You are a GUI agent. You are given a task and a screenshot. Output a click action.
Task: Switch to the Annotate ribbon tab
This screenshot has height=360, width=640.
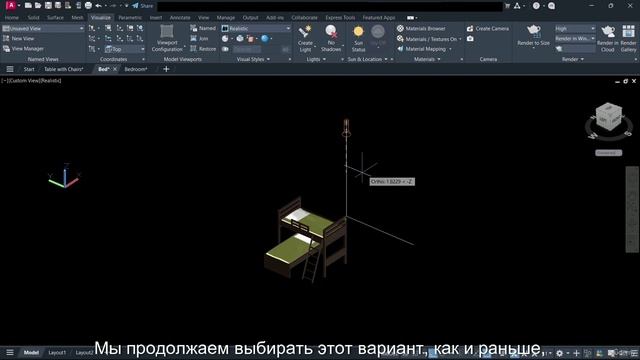pyautogui.click(x=180, y=18)
